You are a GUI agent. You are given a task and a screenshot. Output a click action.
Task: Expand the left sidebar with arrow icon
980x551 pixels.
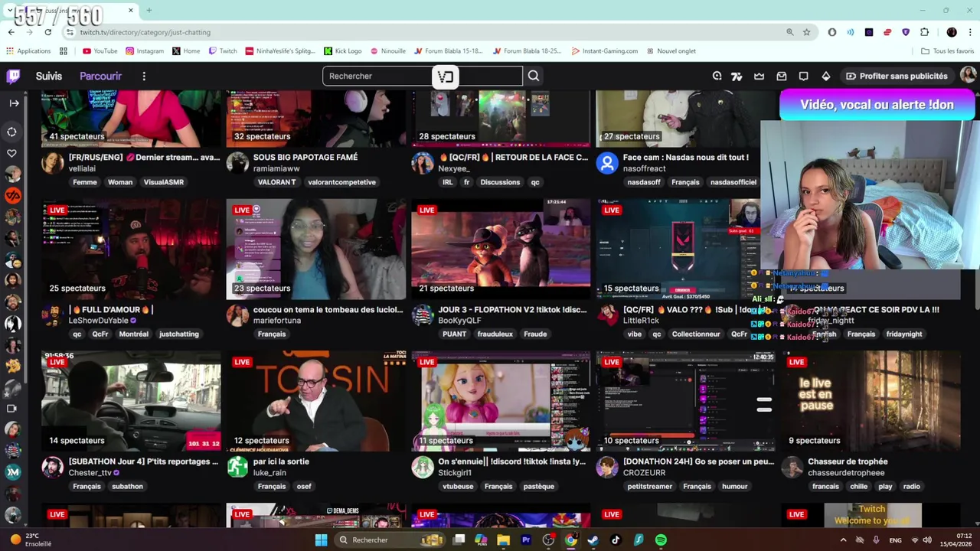click(x=14, y=103)
